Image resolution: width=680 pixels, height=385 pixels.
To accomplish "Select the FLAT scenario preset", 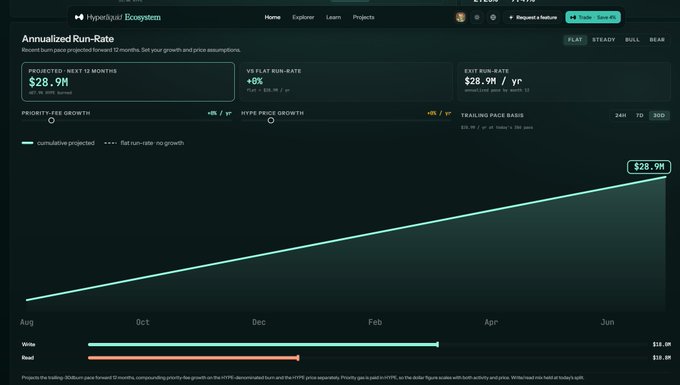I will point(575,40).
